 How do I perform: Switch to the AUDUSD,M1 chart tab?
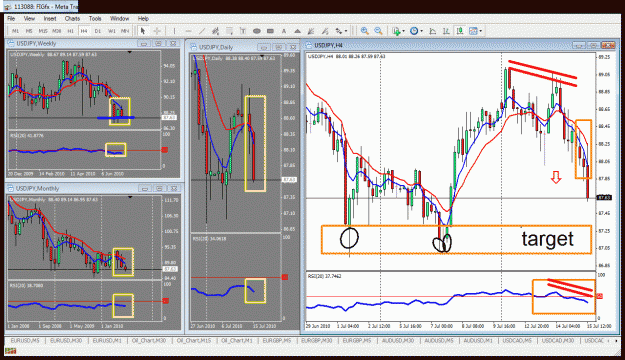pos(478,340)
